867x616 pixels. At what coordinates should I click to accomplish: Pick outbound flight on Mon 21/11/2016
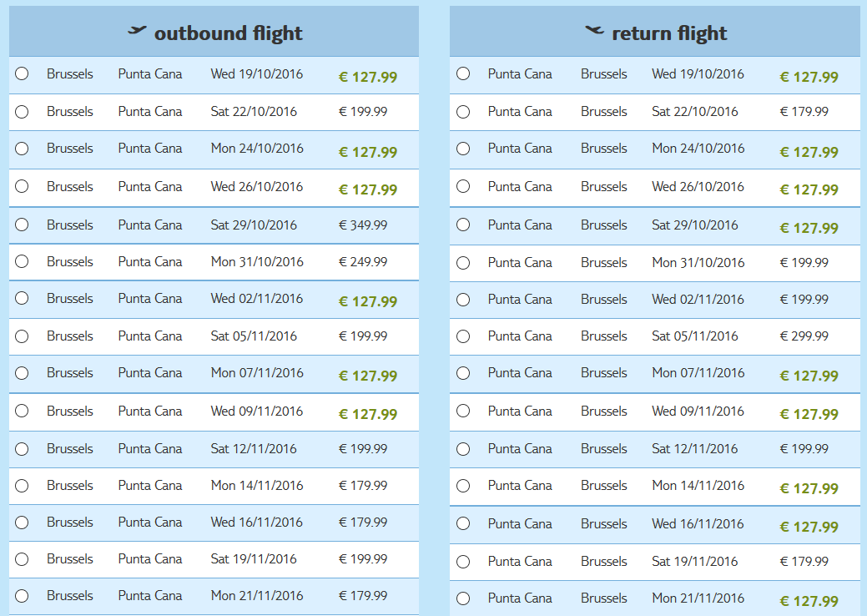[x=22, y=595]
